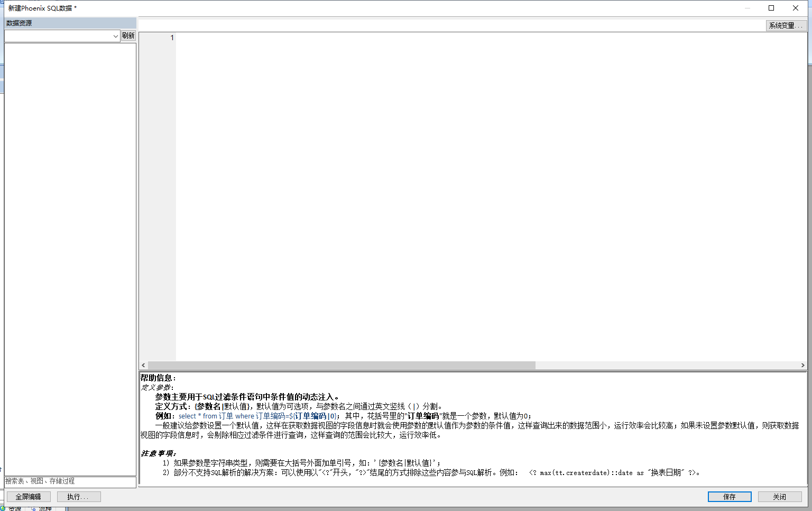This screenshot has height=511, width=812.
Task: Click line number 1 in editor gutter
Action: click(x=172, y=38)
